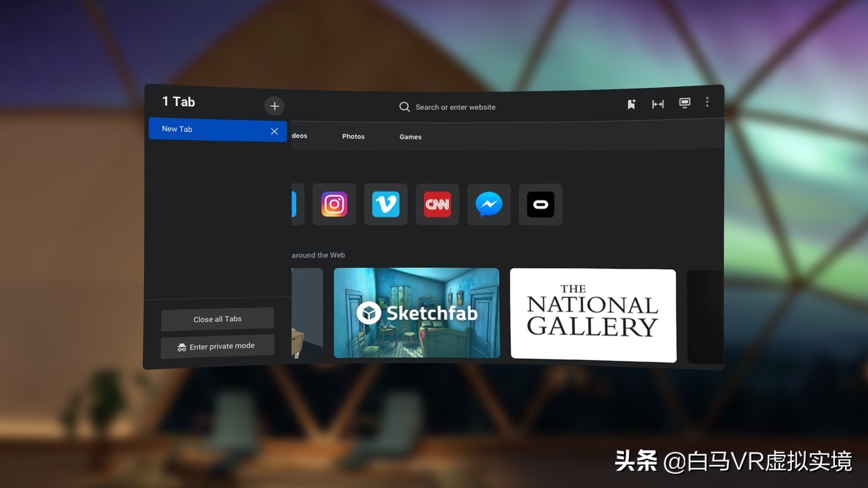The width and height of the screenshot is (868, 488).
Task: Open the cast to screen icon
Action: click(x=684, y=103)
